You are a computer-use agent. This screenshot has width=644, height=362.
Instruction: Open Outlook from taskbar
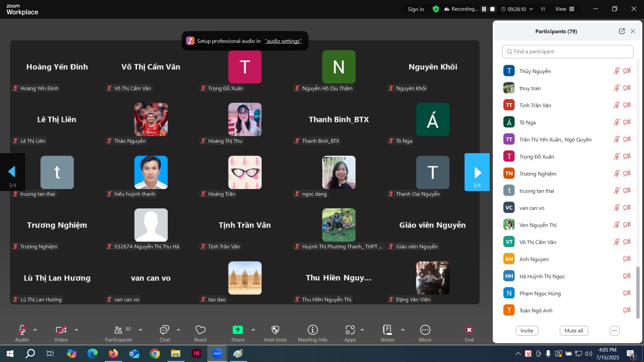tap(134, 353)
